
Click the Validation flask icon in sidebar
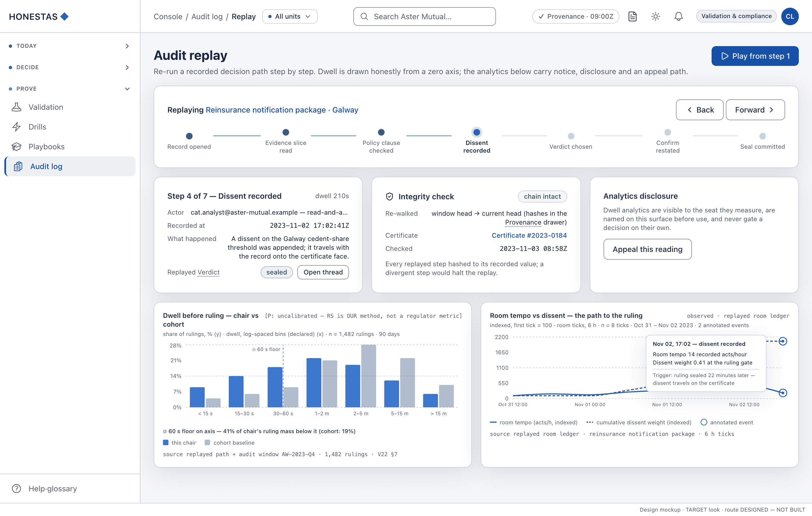click(x=16, y=107)
